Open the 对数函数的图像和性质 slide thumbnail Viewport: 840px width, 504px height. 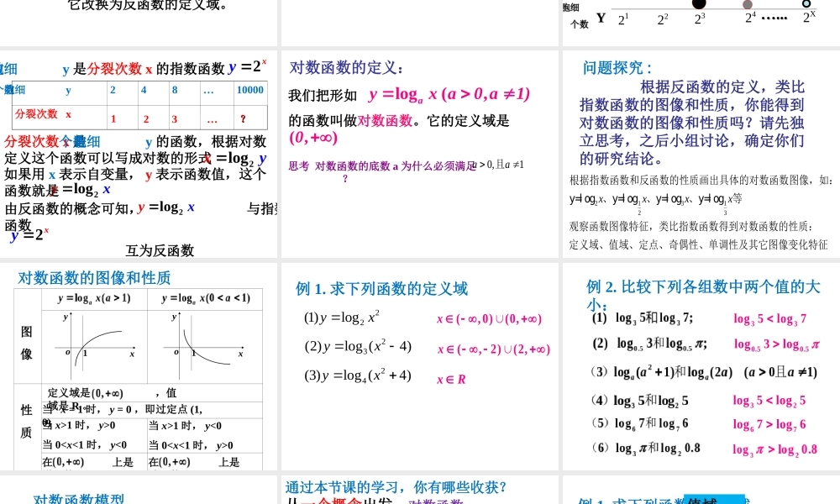coord(139,367)
